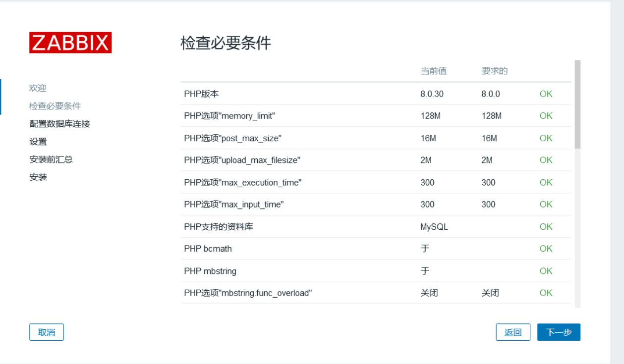Click the 取消 cancel button

(x=47, y=332)
